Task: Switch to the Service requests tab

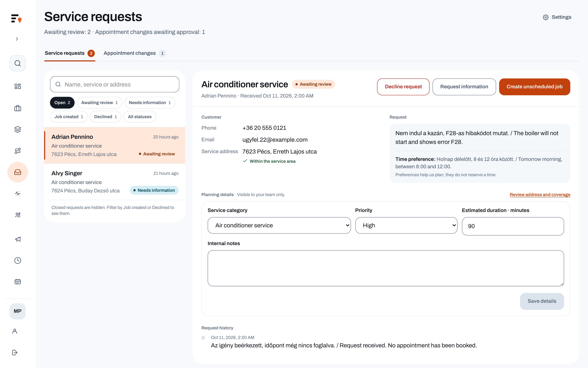Action: pos(70,53)
